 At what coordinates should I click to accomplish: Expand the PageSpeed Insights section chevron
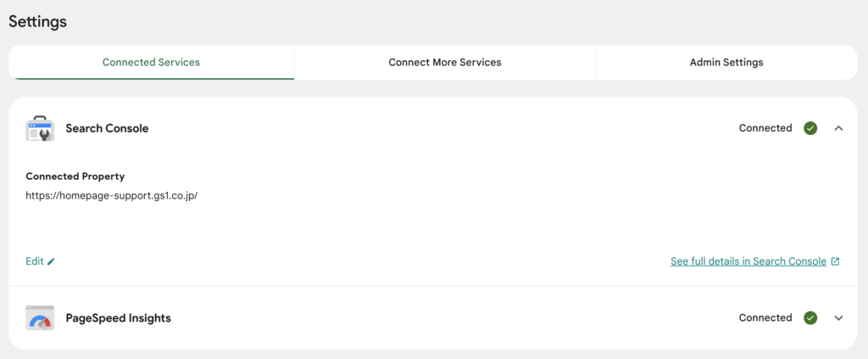coord(838,318)
